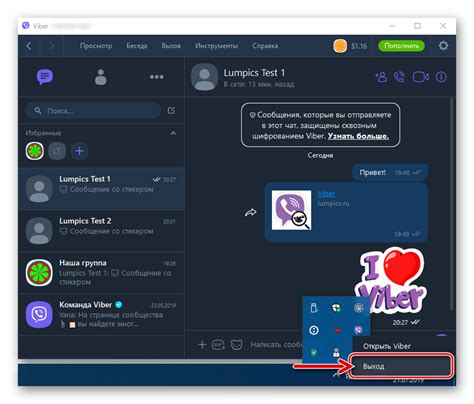474x404 pixels.
Task: Open Viber settings gear icon
Action: coord(443,46)
